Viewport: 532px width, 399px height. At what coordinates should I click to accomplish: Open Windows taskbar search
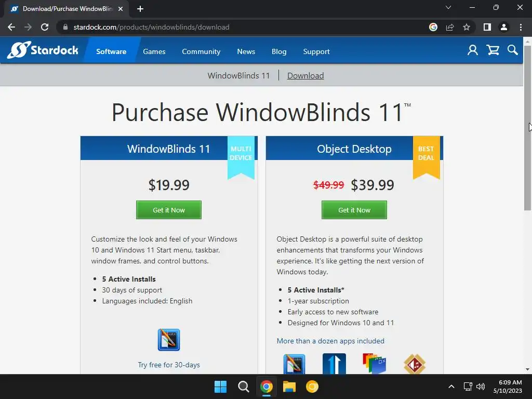[243, 387]
